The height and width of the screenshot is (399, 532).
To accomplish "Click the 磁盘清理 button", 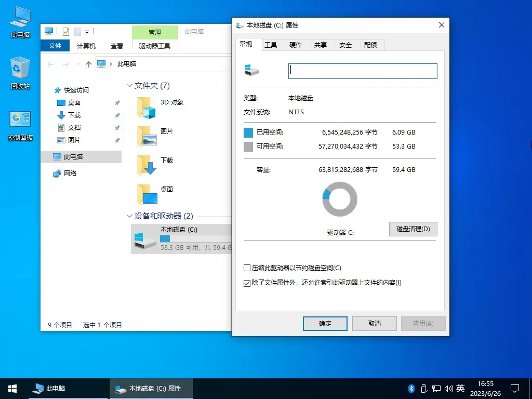I will 413,229.
